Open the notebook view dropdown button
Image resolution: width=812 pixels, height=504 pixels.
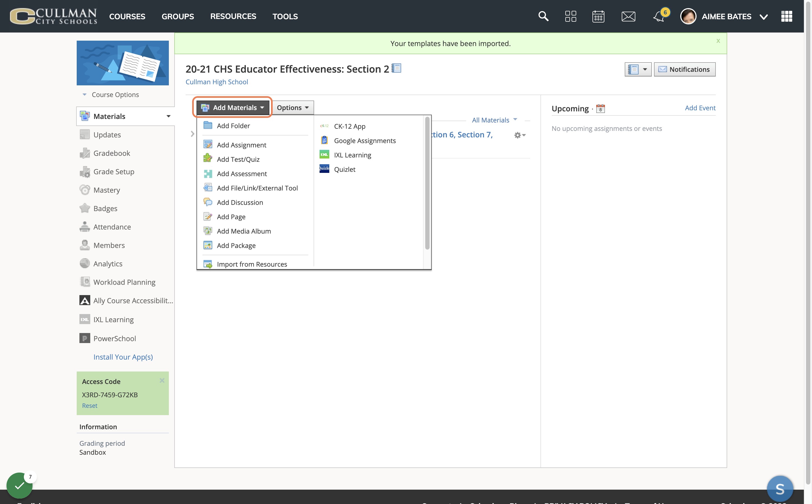pos(638,69)
